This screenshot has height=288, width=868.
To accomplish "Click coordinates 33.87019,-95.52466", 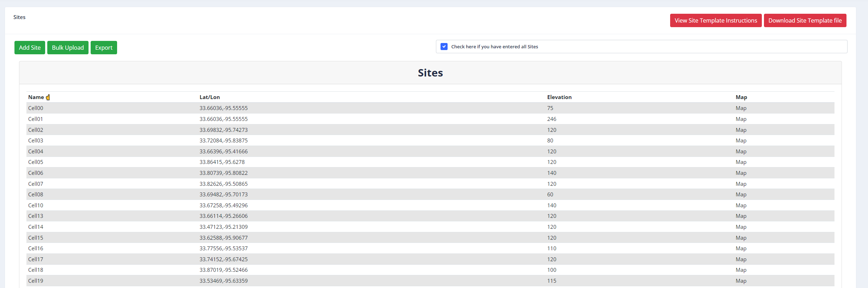I will click(224, 270).
